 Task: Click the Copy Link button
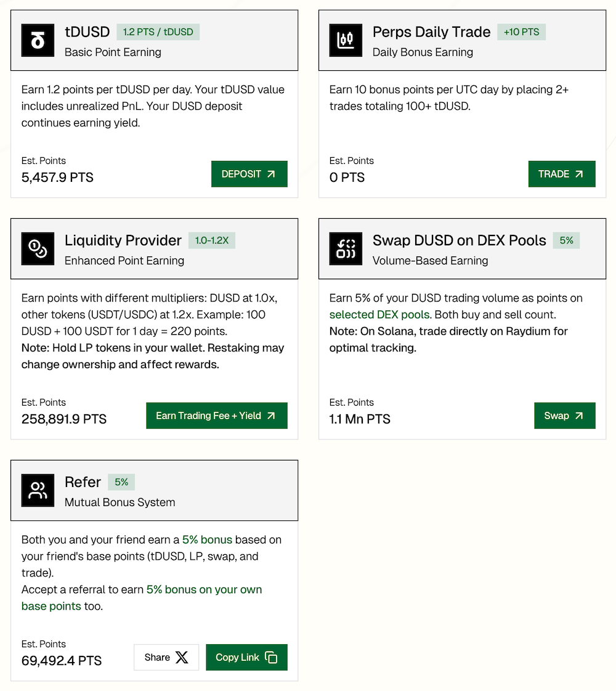(x=246, y=657)
